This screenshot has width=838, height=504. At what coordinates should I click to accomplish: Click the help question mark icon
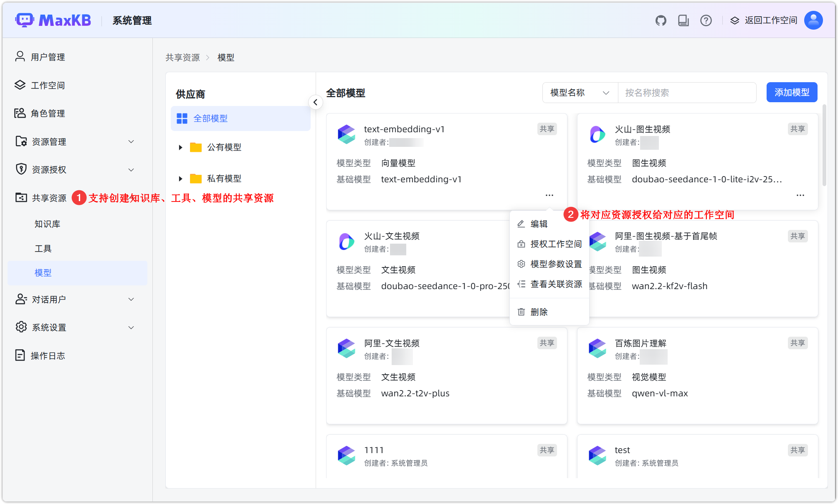[706, 20]
